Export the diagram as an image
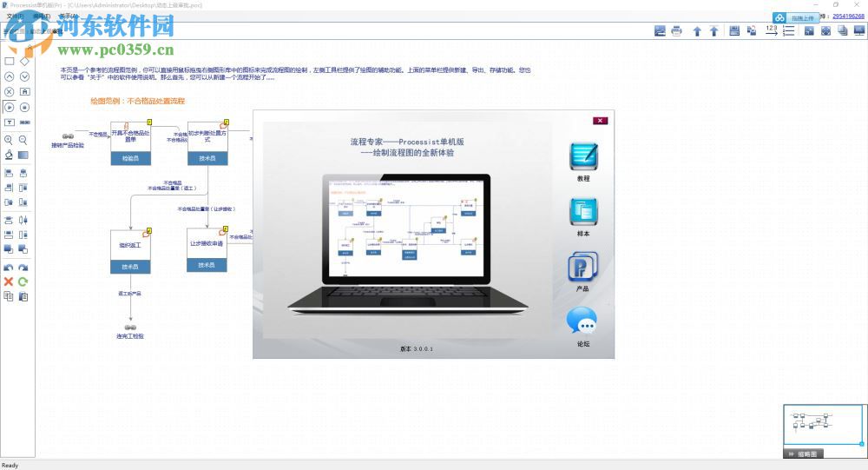The image size is (868, 470). [x=660, y=31]
